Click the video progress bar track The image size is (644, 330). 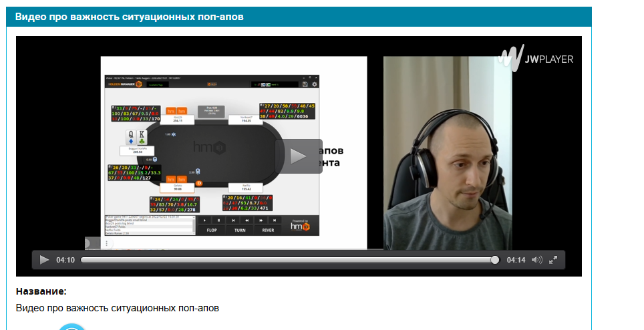click(289, 260)
